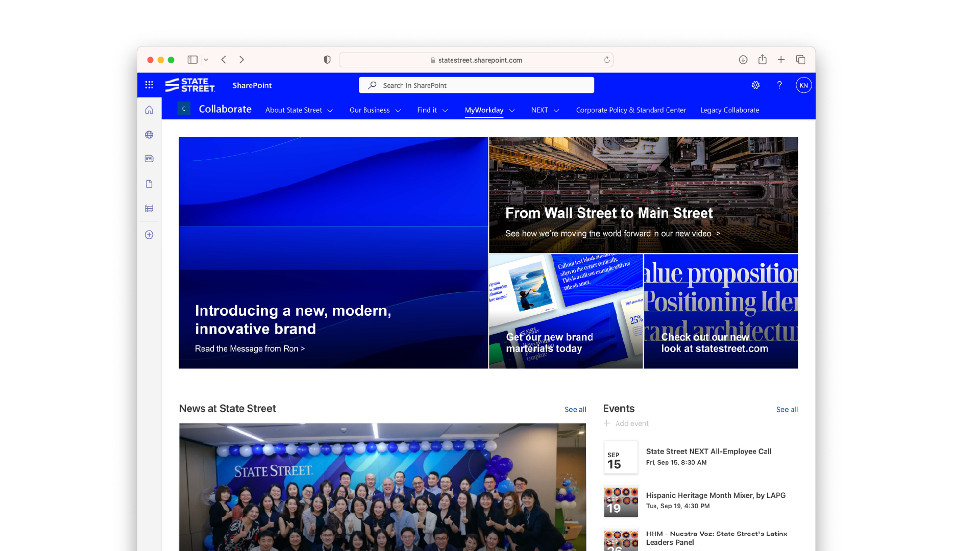Click the Help question mark icon

pos(779,85)
